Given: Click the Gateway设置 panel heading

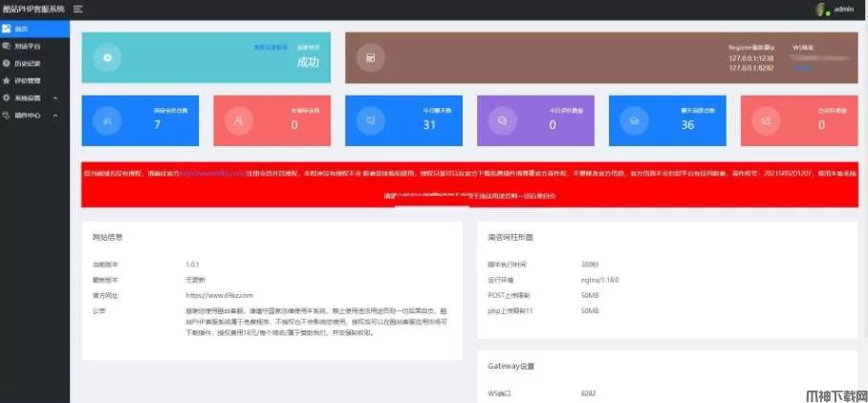Looking at the screenshot, I should [510, 366].
